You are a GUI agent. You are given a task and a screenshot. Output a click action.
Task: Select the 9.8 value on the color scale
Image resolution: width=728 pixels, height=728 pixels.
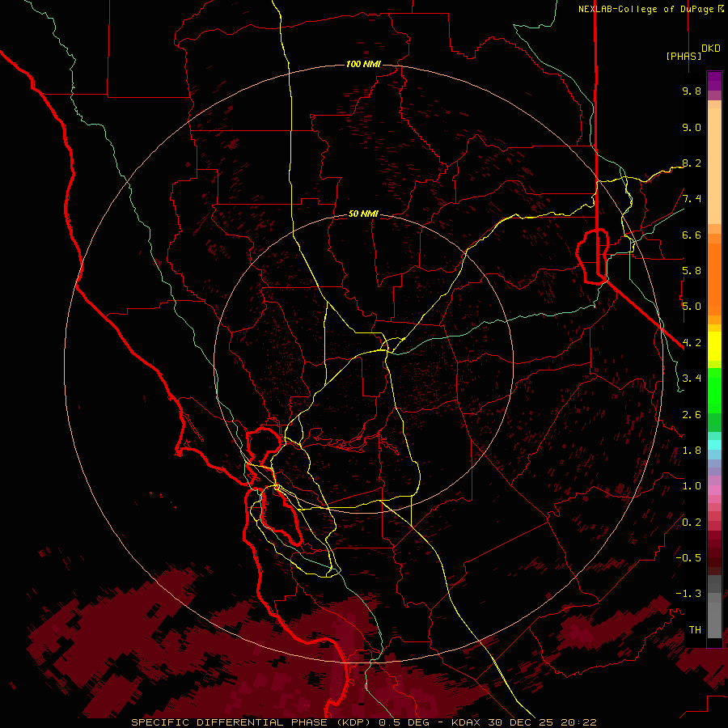click(692, 91)
